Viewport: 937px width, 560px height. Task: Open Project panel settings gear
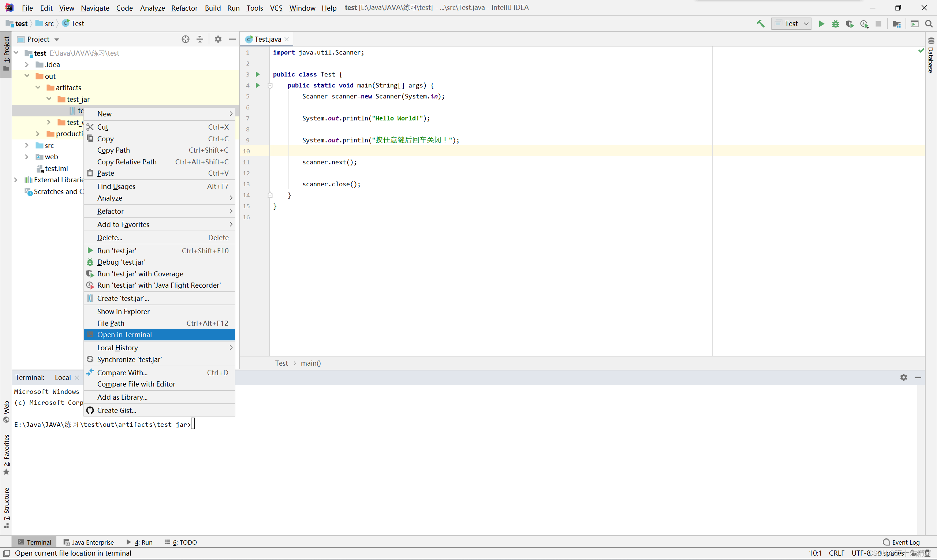pyautogui.click(x=218, y=39)
